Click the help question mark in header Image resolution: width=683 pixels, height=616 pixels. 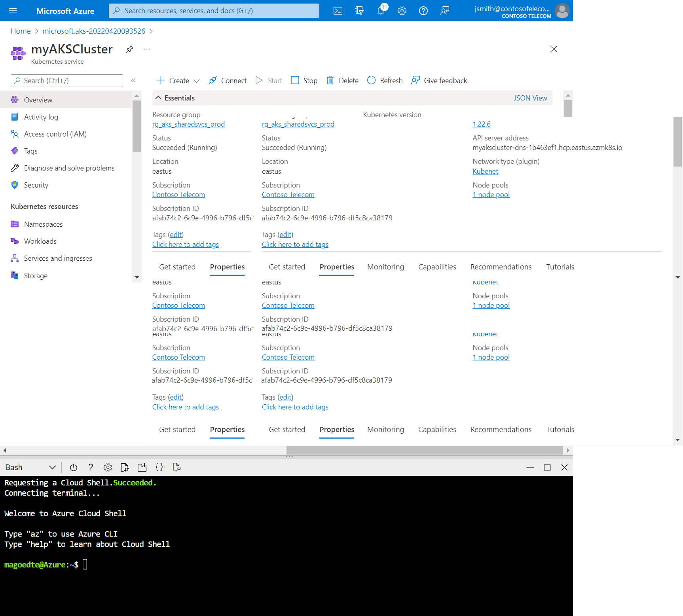(423, 11)
